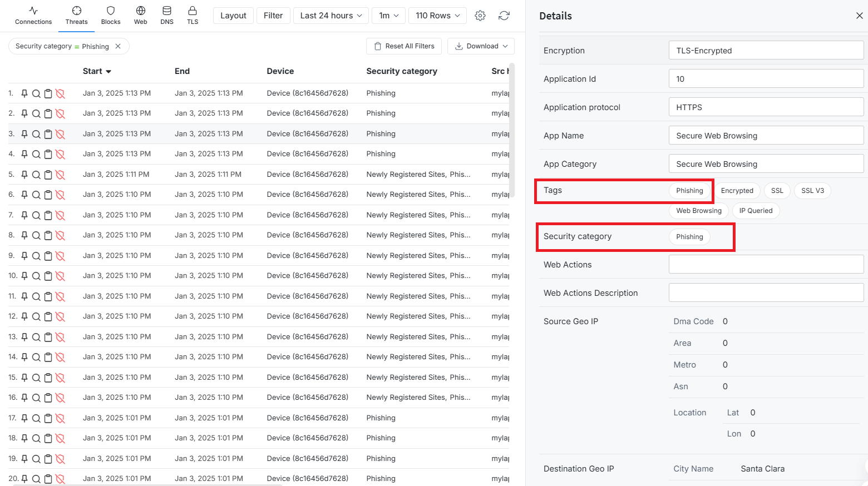The image size is (868, 486).
Task: Click the SSL tag
Action: 777,191
